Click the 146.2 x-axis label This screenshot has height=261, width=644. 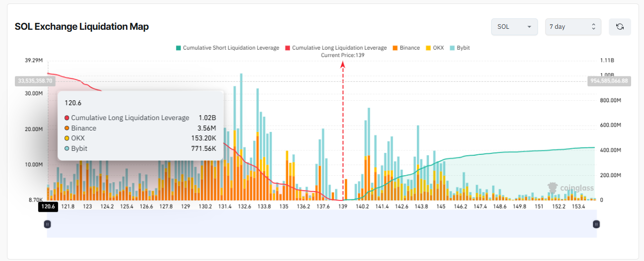tap(461, 206)
